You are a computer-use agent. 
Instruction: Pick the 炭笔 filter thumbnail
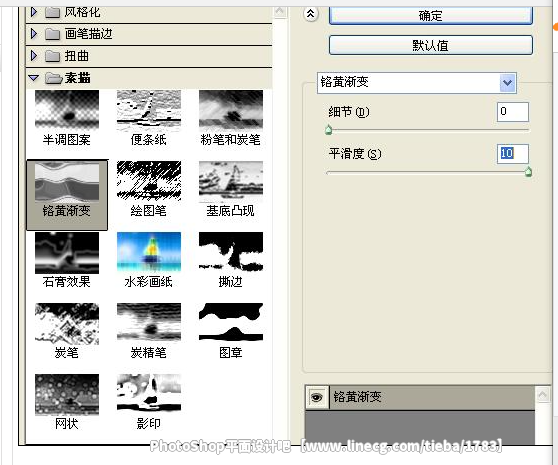click(67, 323)
